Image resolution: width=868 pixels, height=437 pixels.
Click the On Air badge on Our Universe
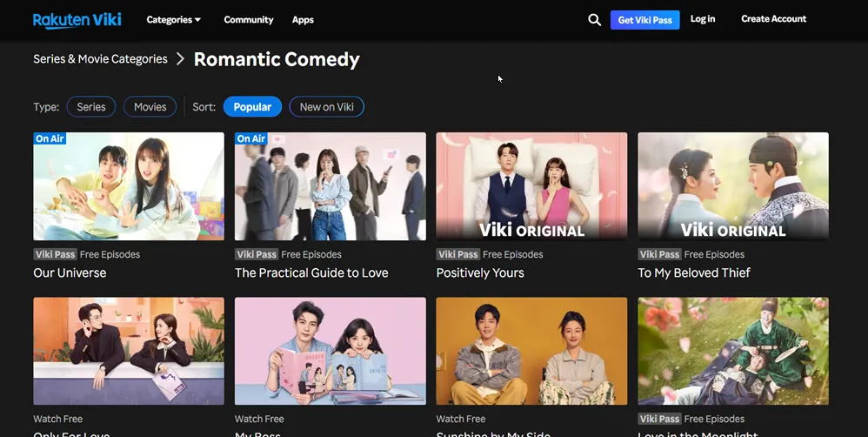[50, 138]
